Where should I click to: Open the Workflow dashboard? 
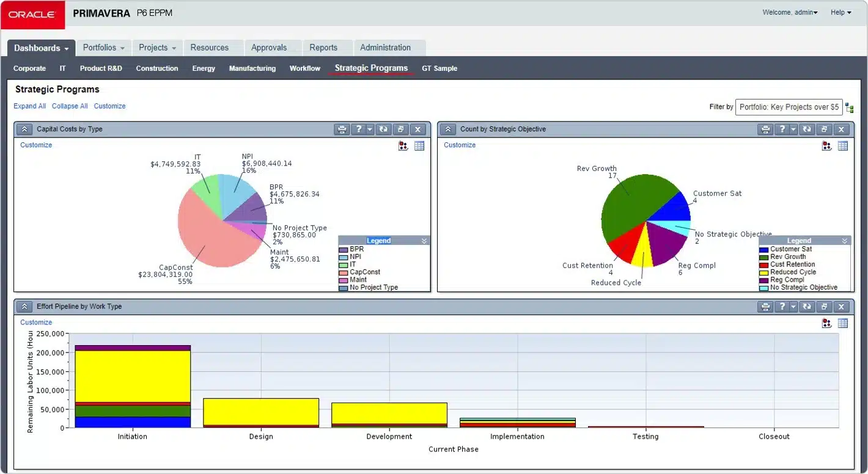click(305, 68)
